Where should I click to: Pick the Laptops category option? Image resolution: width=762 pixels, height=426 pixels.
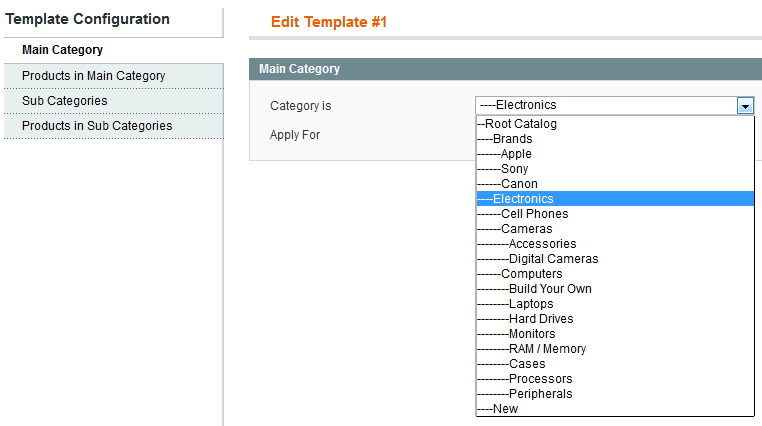tap(615, 304)
